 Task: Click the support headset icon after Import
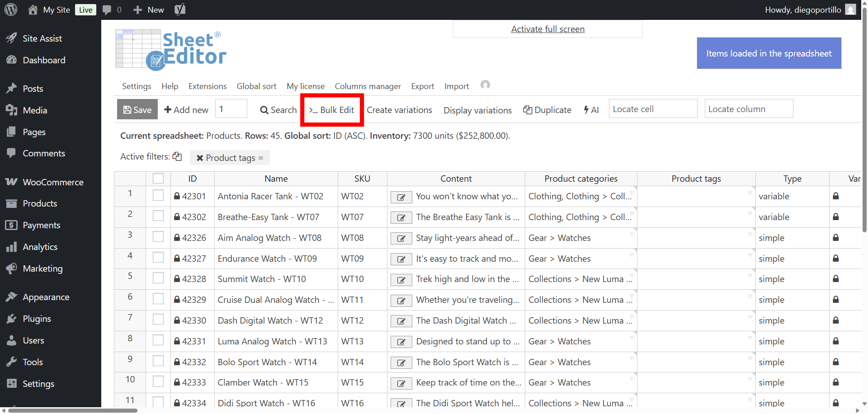click(485, 85)
